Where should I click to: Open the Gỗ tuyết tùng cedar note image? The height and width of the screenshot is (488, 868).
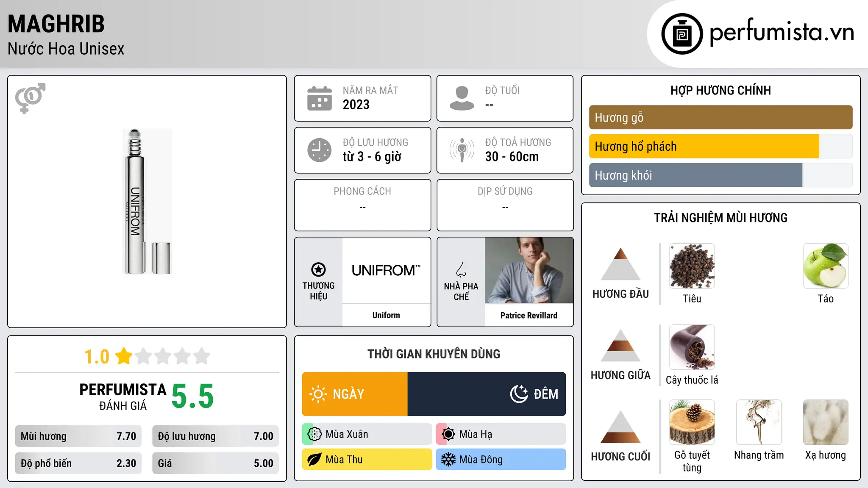692,422
